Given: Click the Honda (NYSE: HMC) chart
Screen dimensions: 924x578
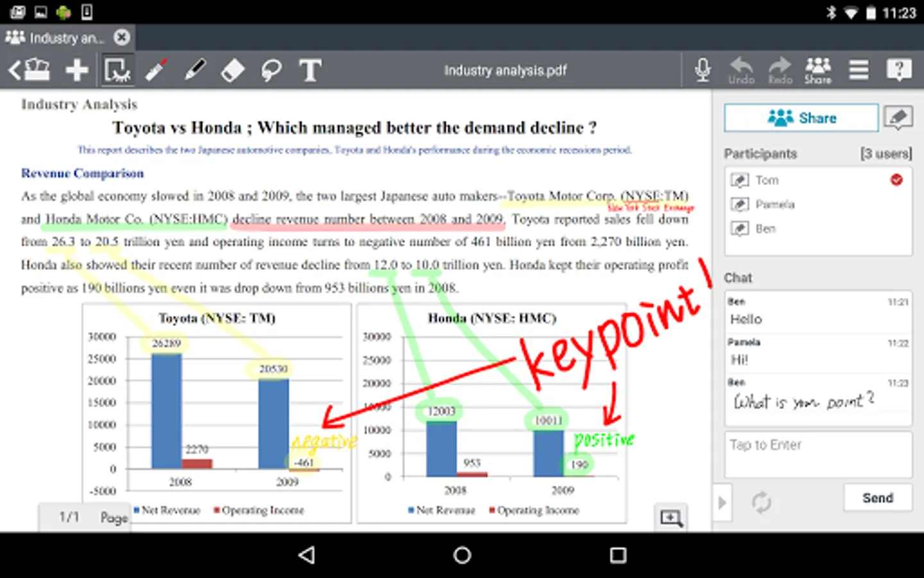Looking at the screenshot, I should click(492, 413).
